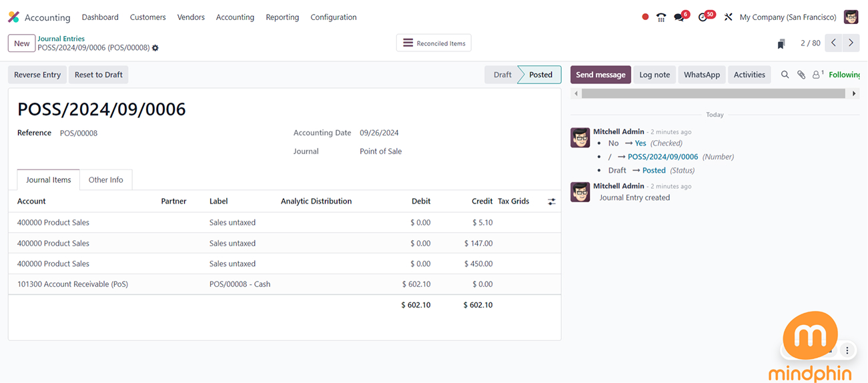Expand the Reporting menu
This screenshot has width=868, height=383.
(282, 17)
